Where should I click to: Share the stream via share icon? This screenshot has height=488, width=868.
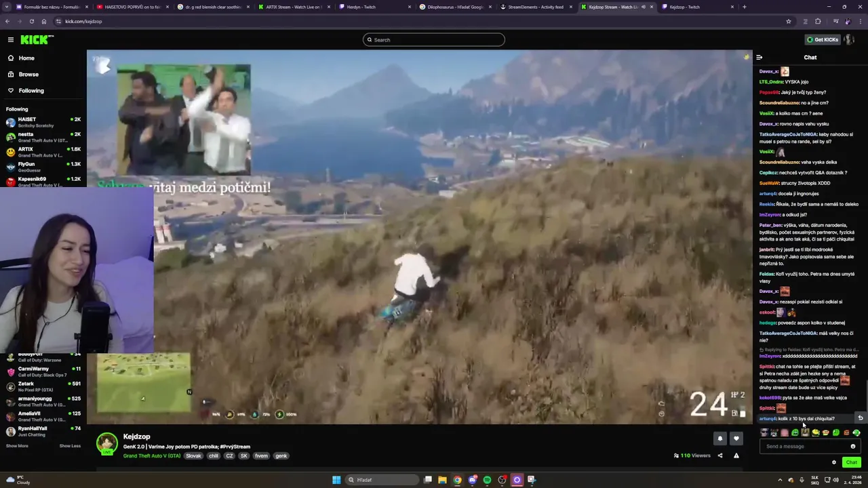coord(720,456)
